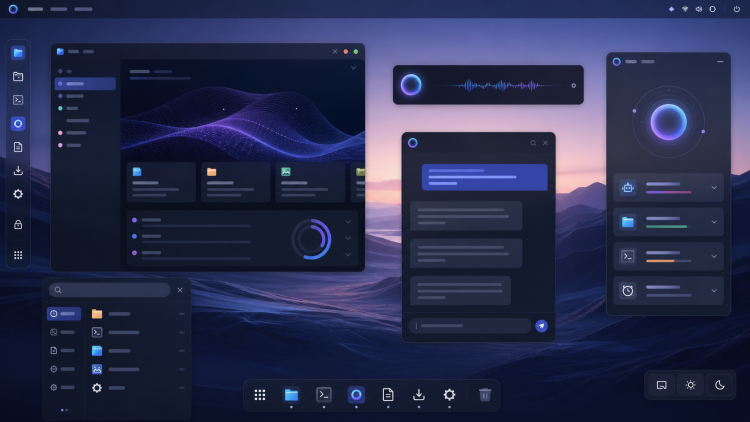Click the third menu item in the top bar
The image size is (750, 422).
(83, 9)
